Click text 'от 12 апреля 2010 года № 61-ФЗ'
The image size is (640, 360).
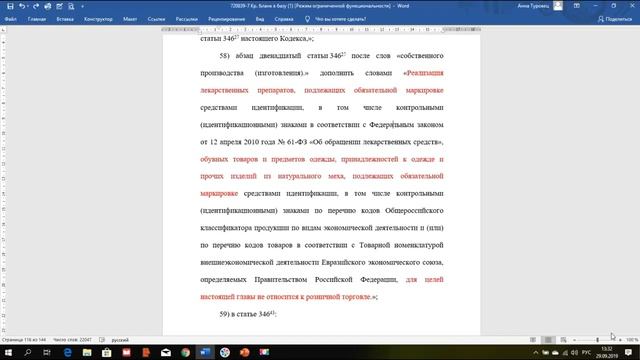pos(253,142)
